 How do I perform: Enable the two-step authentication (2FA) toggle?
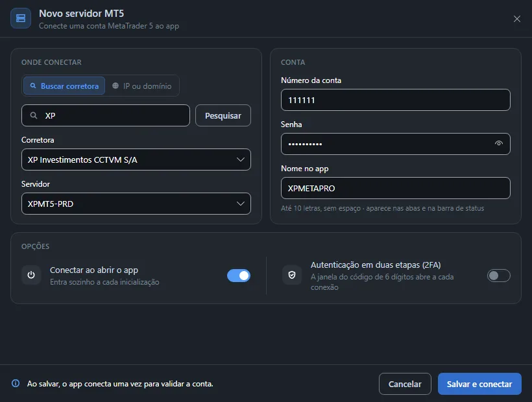(499, 276)
